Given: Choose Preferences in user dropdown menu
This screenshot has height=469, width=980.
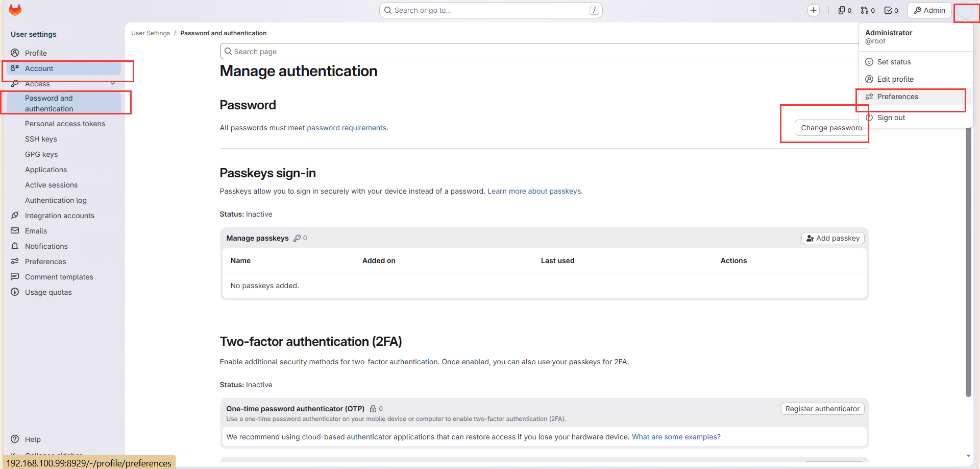Looking at the screenshot, I should [x=916, y=97].
